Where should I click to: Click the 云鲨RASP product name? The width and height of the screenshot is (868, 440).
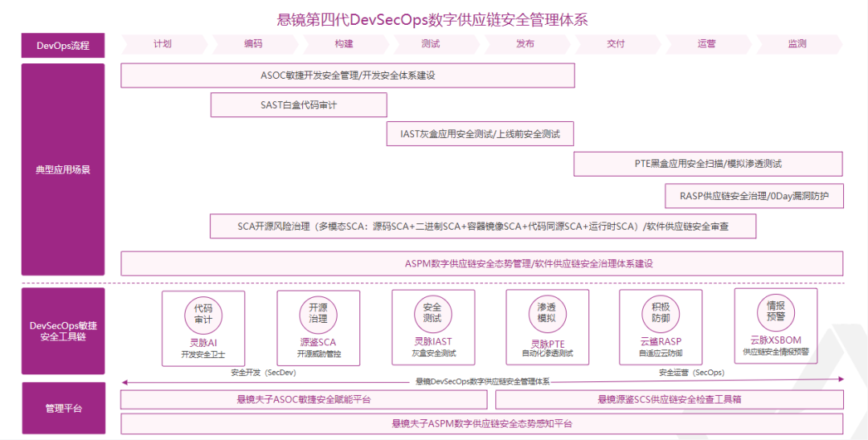click(x=661, y=341)
